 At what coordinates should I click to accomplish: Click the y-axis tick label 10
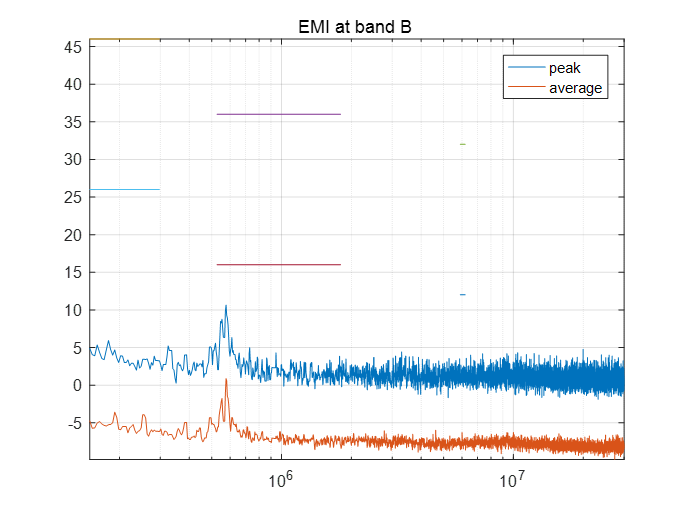point(74,310)
